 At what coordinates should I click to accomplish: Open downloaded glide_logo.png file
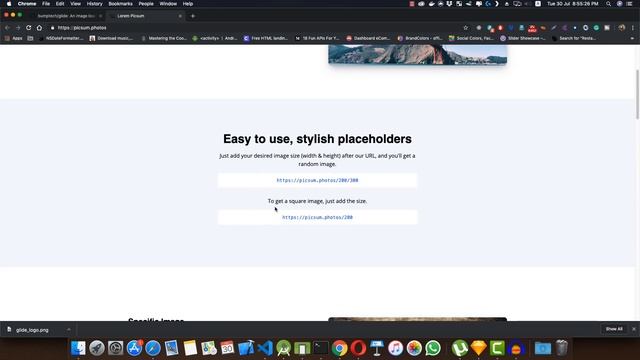tap(32, 330)
